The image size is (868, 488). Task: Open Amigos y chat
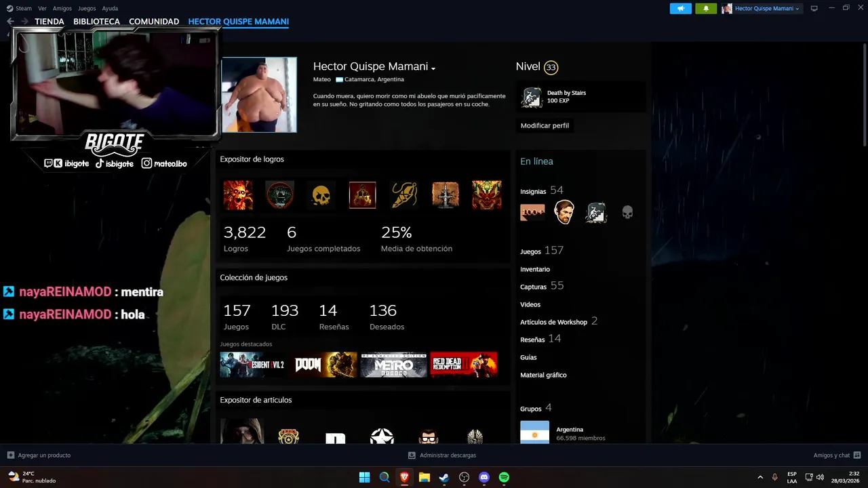click(837, 455)
